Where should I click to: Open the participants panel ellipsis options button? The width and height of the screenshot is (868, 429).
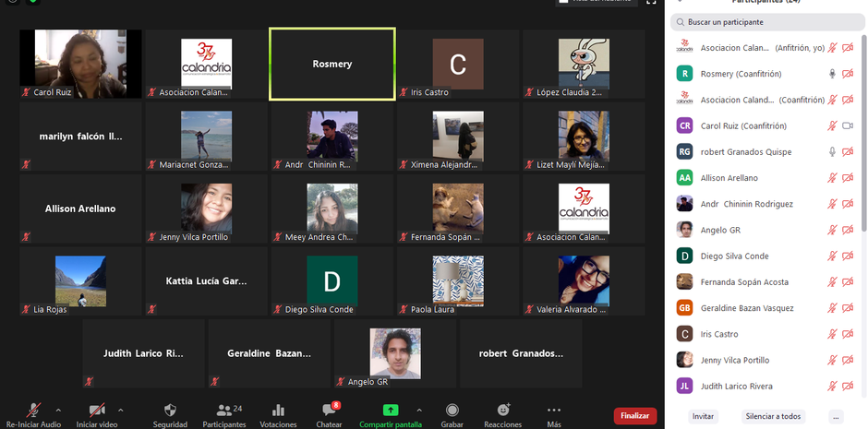837,416
